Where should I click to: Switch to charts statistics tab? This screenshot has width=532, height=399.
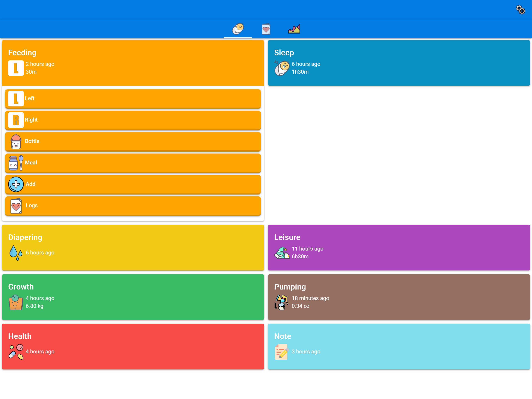click(x=294, y=29)
